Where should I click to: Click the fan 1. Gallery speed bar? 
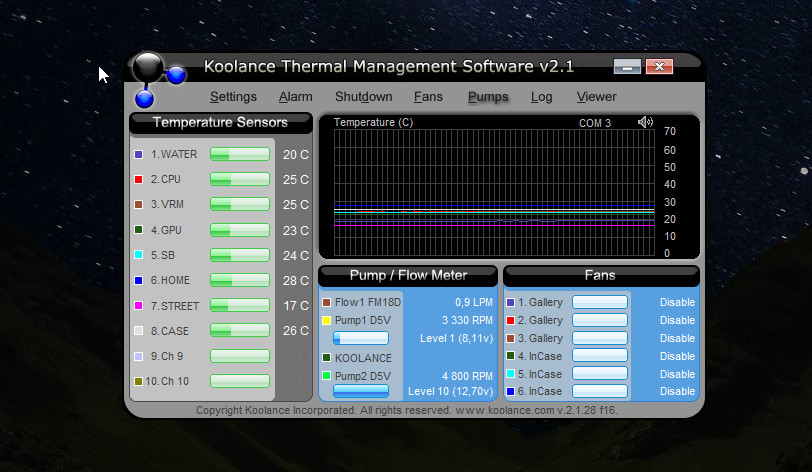click(600, 302)
